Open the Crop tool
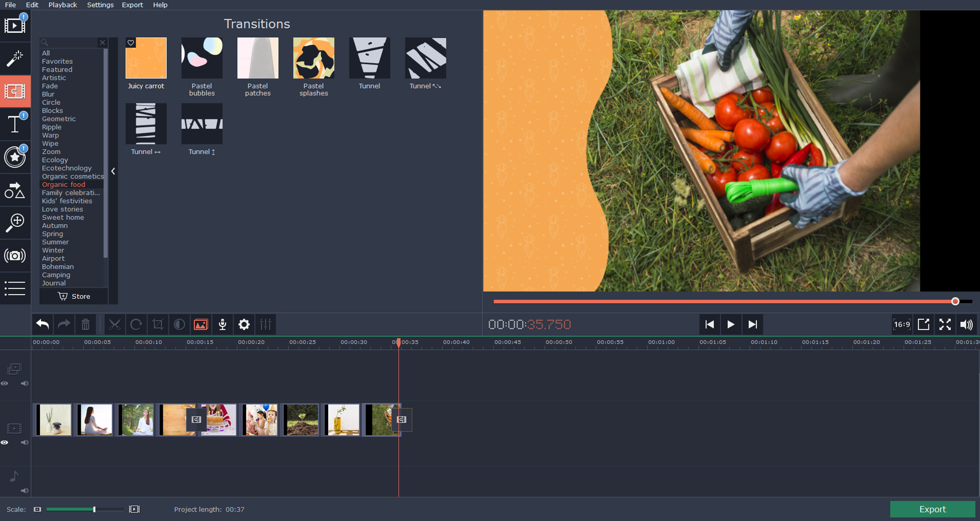 coord(158,324)
